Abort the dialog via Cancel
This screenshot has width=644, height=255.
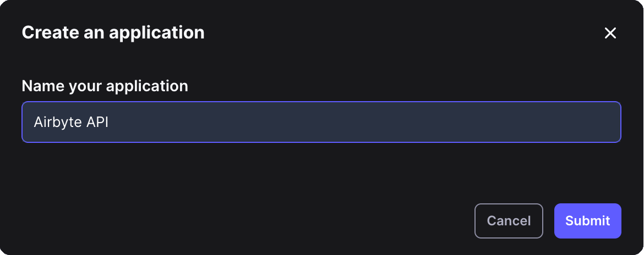click(x=509, y=221)
